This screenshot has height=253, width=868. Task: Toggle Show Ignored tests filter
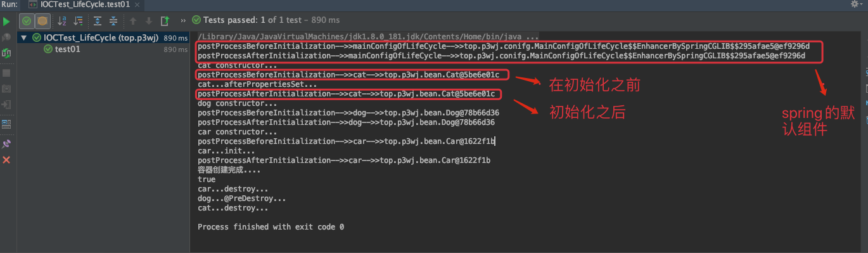[42, 21]
